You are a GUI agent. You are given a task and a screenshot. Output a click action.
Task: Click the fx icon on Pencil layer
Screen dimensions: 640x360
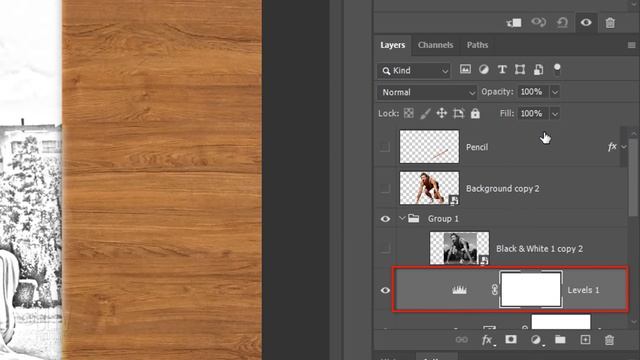(x=612, y=147)
